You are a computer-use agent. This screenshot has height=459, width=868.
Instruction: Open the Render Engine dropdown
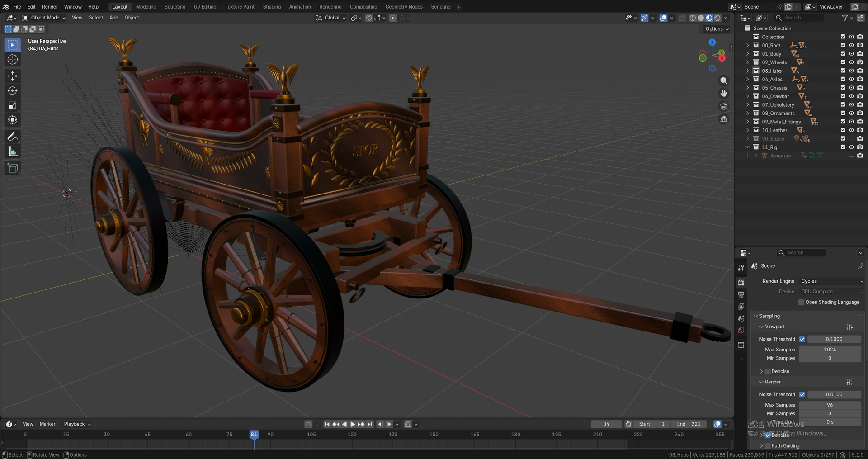pos(831,281)
